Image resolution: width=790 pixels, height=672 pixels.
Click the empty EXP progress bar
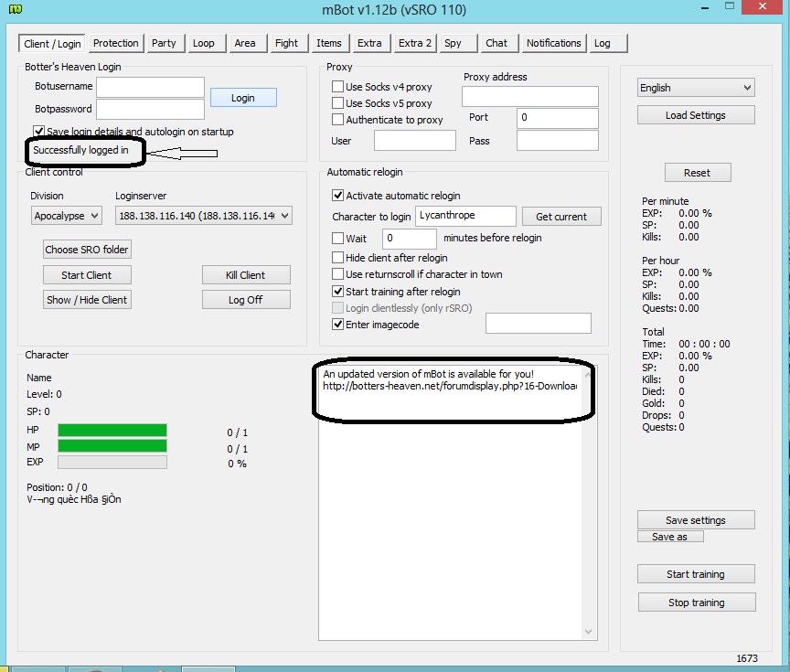[x=112, y=462]
